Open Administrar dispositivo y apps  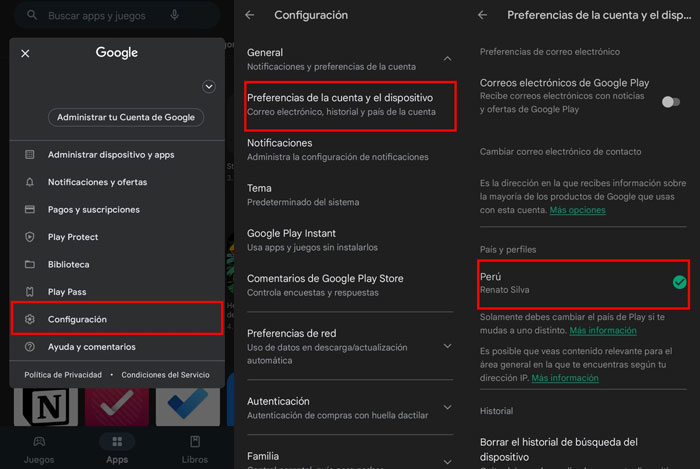click(x=117, y=154)
